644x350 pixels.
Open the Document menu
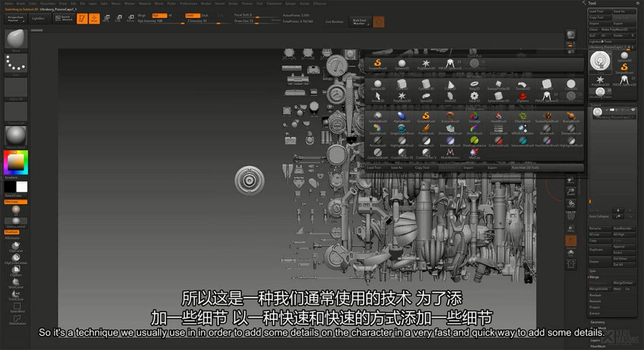pos(48,3)
